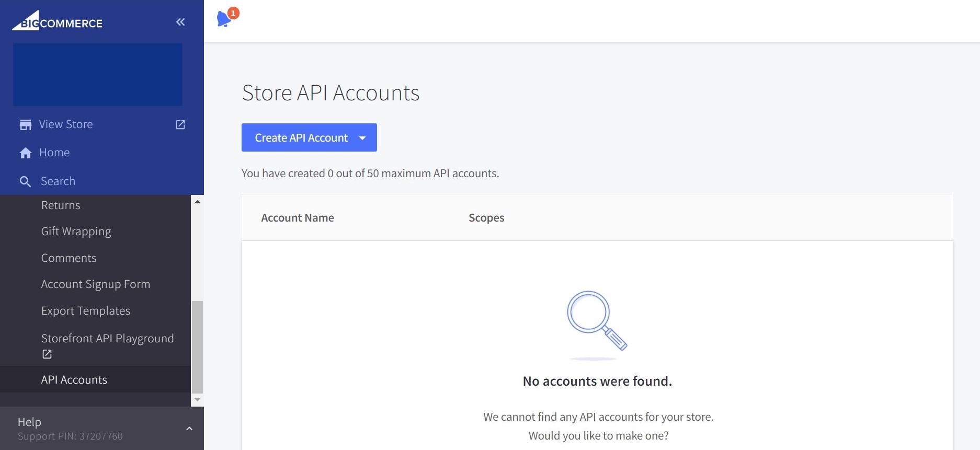Select API Accounts menu item

point(74,380)
